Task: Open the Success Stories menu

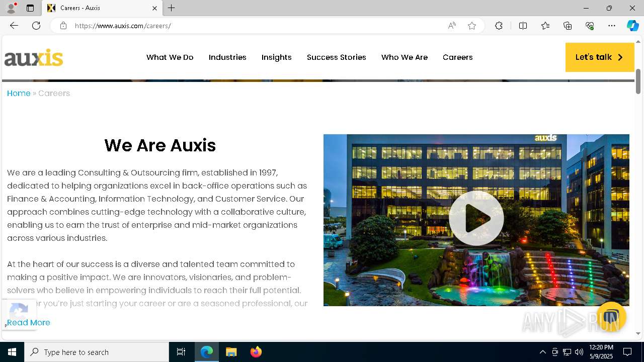Action: (337, 57)
